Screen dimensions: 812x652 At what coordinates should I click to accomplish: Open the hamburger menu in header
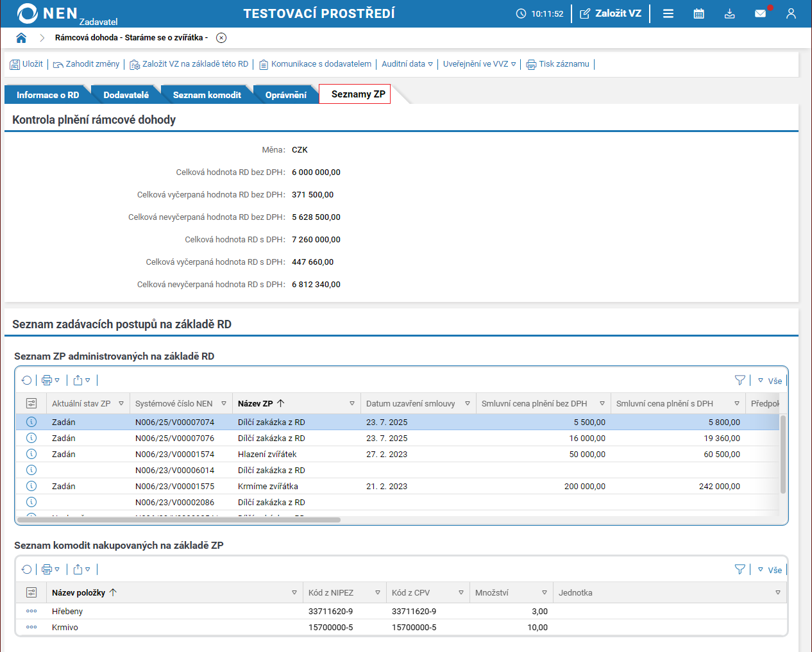[x=668, y=13]
